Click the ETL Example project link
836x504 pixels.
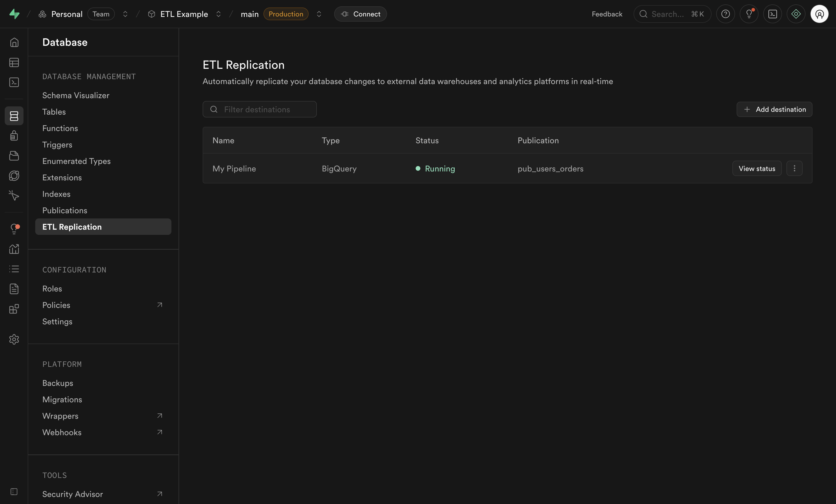[184, 14]
